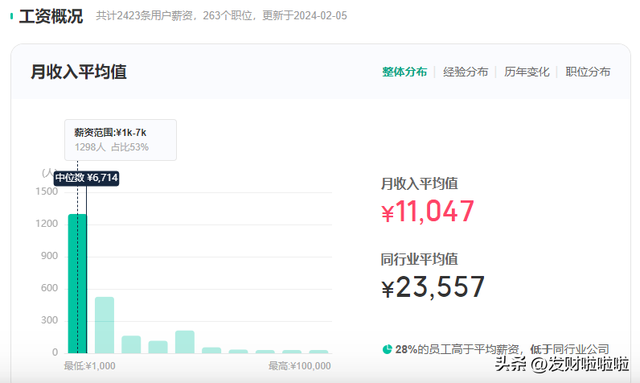Click the 最高:¥100,000 axis label
Viewport: 640px width, 383px height.
300,366
